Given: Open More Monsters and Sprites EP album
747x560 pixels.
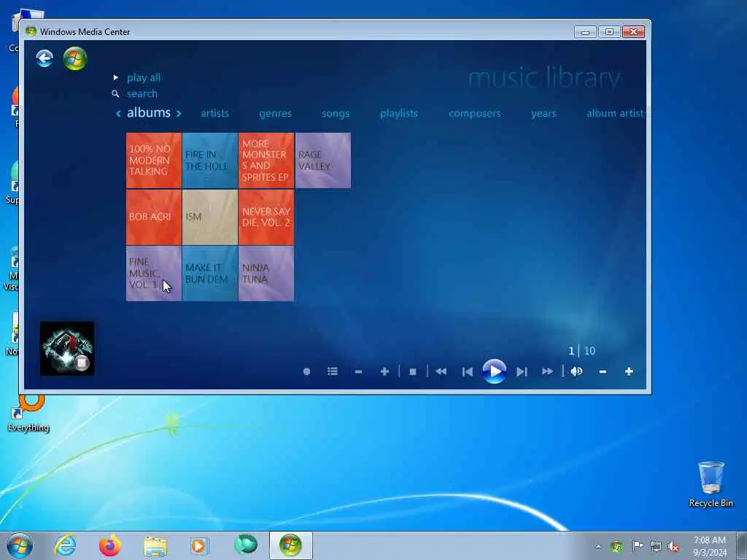Looking at the screenshot, I should [266, 160].
